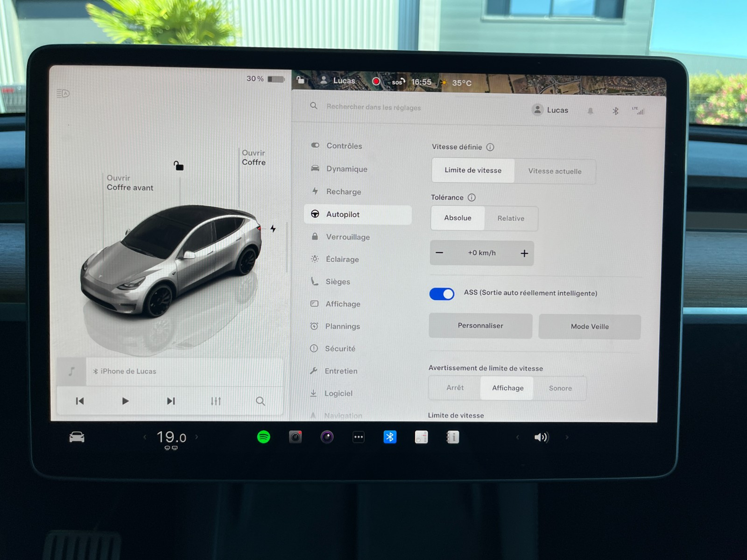Decrease speed offset with minus button
This screenshot has width=747, height=560.
[x=439, y=253]
